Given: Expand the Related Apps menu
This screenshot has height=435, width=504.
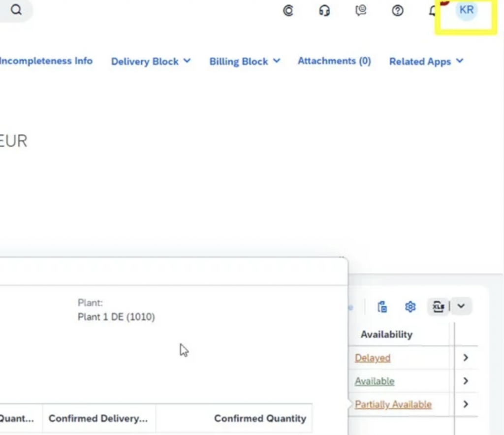Looking at the screenshot, I should [426, 62].
